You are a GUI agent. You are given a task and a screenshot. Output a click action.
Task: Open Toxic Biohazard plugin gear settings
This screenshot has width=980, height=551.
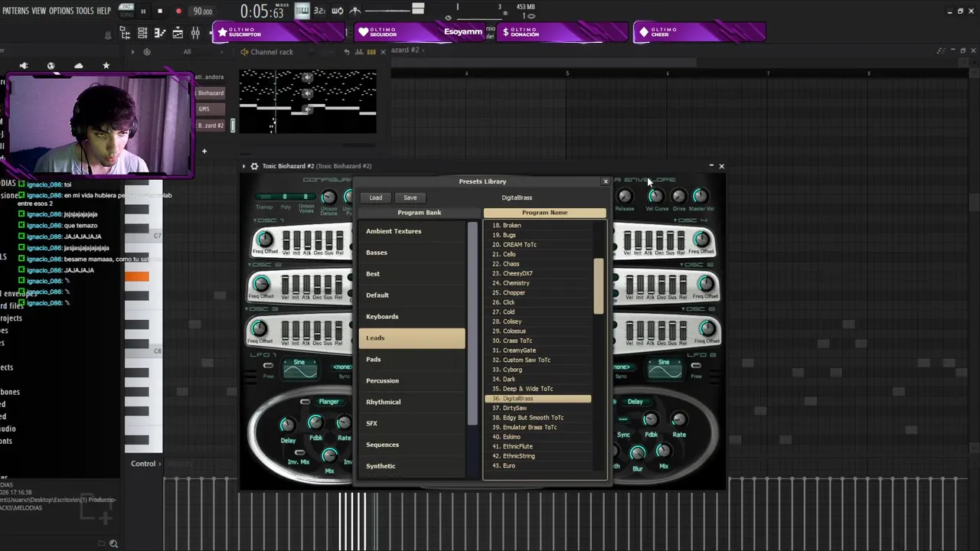254,166
